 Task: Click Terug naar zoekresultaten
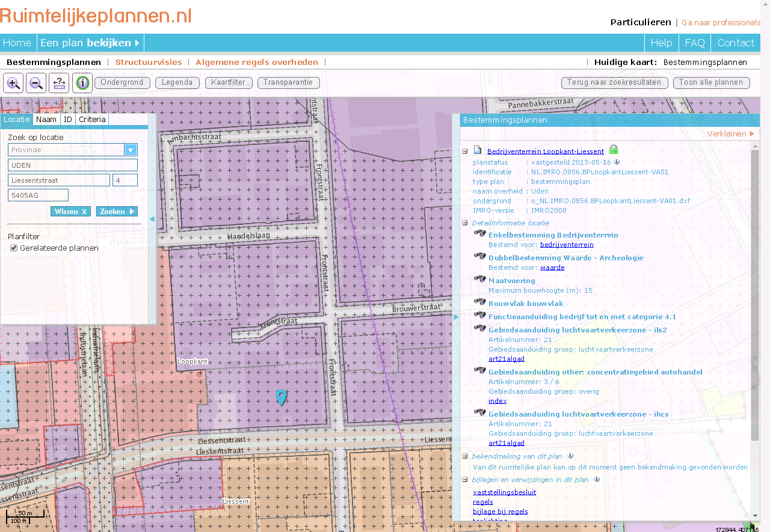614,83
